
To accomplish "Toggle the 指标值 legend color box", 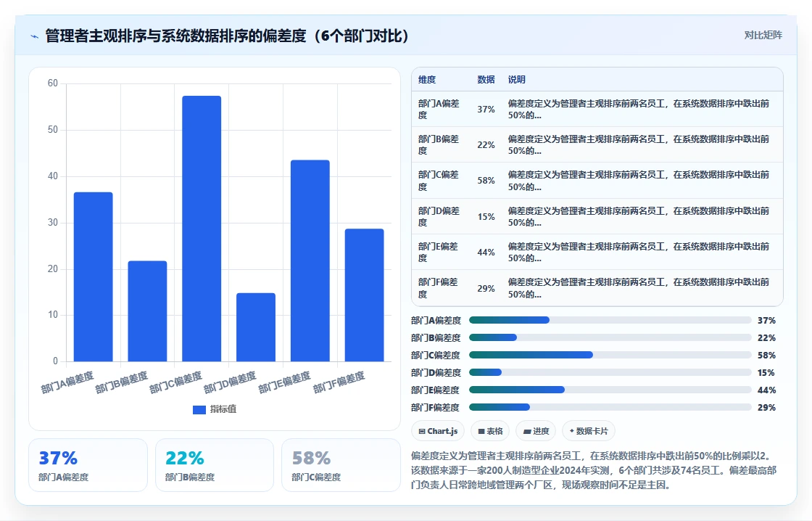I will (199, 409).
